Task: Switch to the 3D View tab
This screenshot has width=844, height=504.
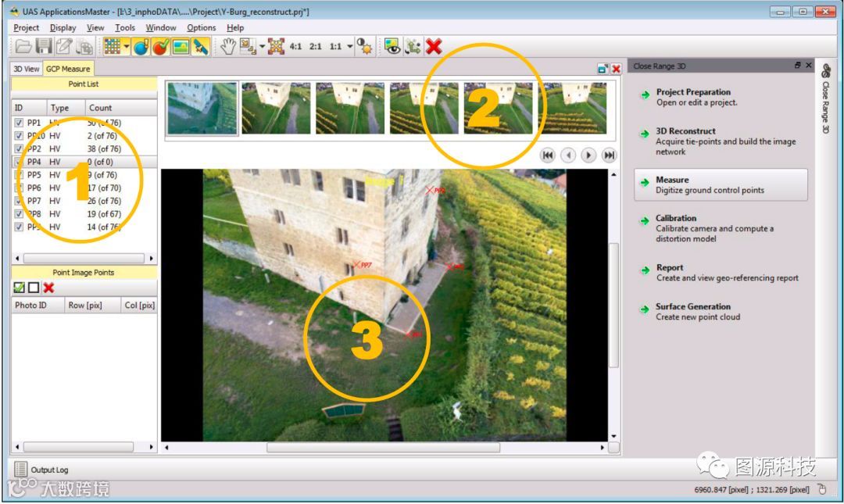Action: tap(27, 69)
